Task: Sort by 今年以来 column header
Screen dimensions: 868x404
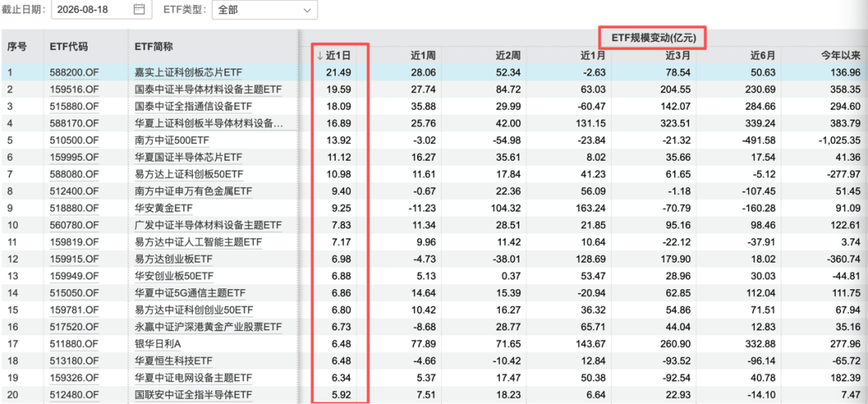Action: (x=841, y=55)
